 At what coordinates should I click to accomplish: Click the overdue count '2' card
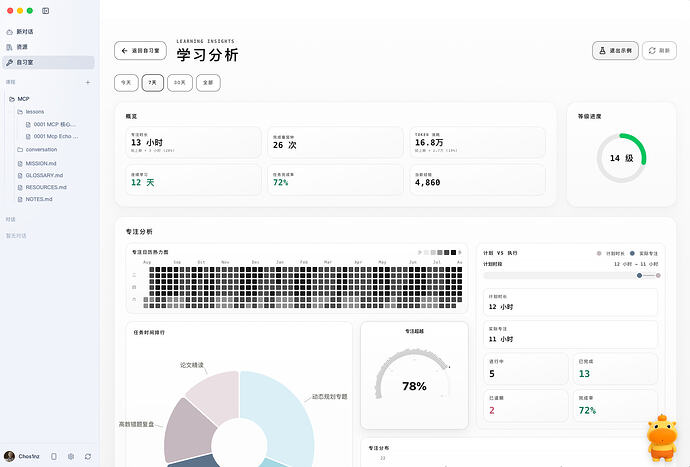click(x=526, y=406)
